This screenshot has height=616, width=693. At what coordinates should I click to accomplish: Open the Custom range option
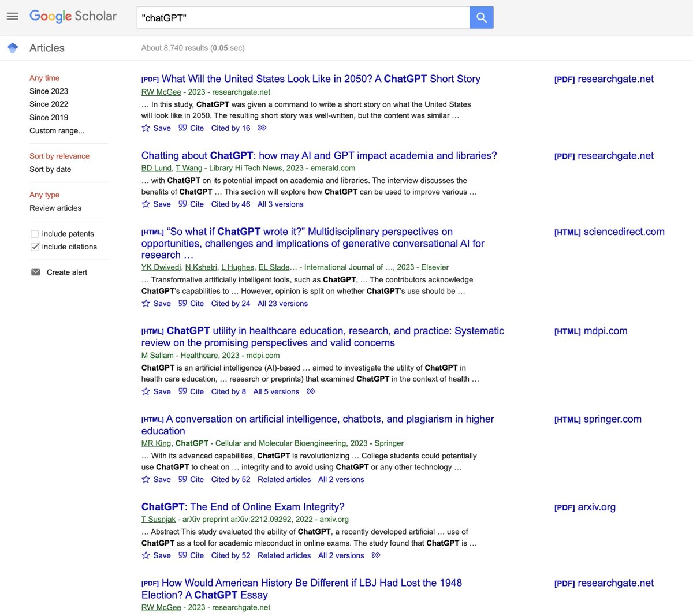[57, 130]
